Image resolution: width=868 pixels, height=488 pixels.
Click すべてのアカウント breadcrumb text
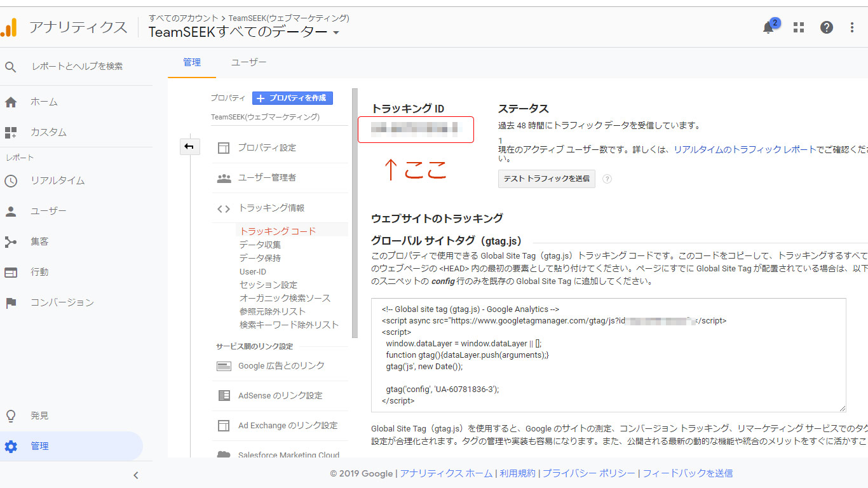point(184,18)
